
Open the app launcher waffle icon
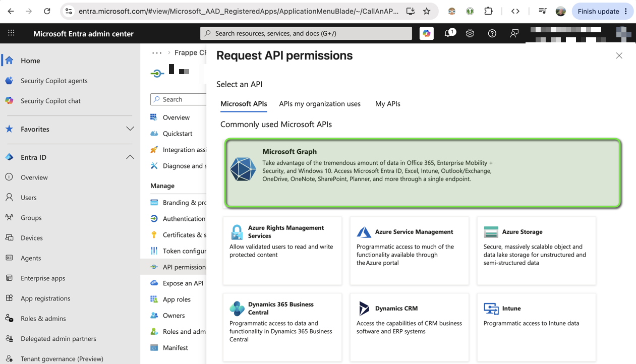pyautogui.click(x=11, y=33)
